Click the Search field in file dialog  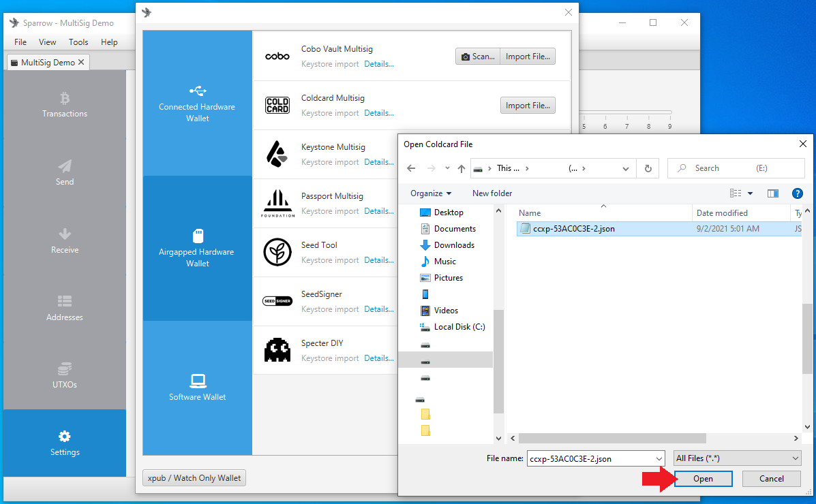736,168
